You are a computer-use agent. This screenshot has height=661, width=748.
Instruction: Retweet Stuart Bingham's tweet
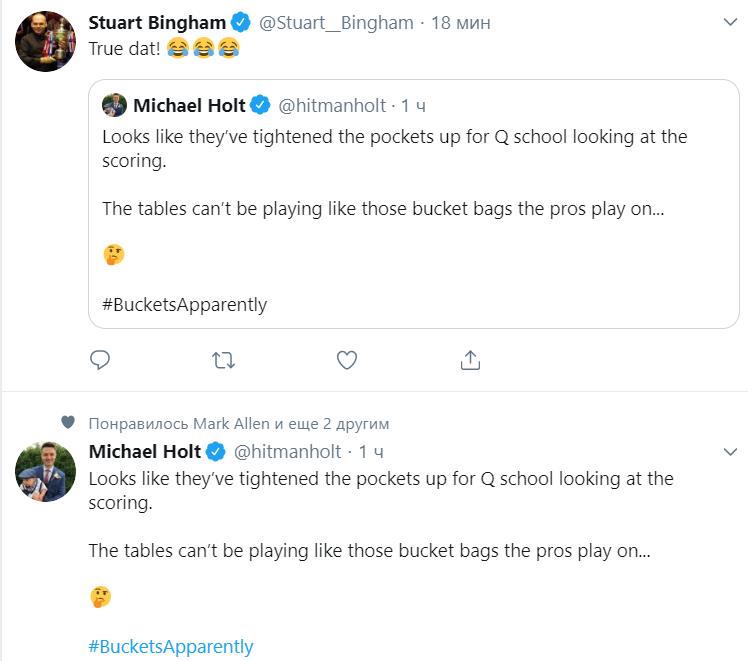(x=224, y=359)
